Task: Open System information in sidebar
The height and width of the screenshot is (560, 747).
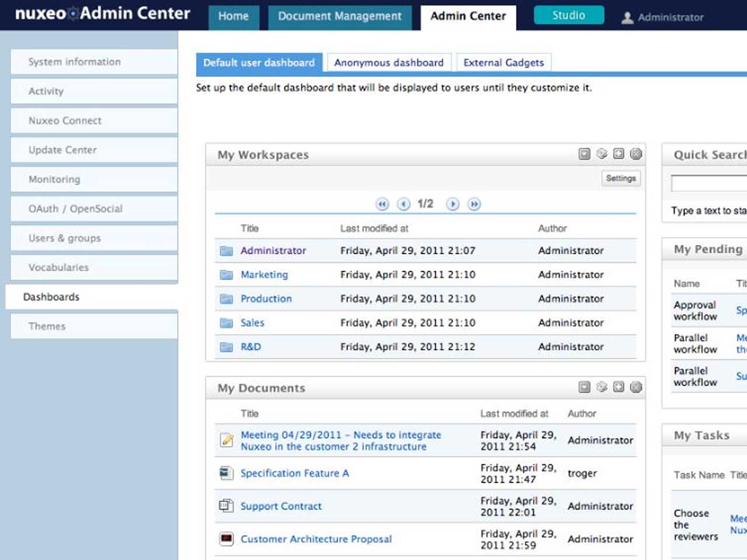Action: [94, 62]
